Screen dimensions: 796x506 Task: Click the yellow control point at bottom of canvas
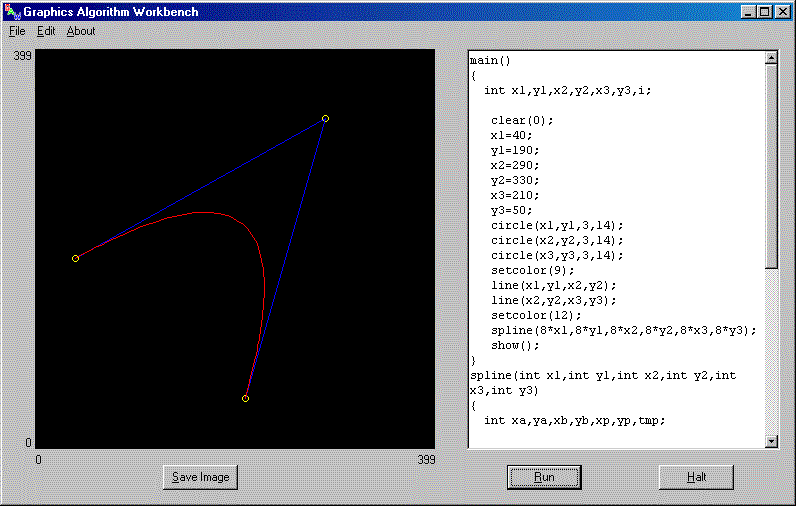245,399
